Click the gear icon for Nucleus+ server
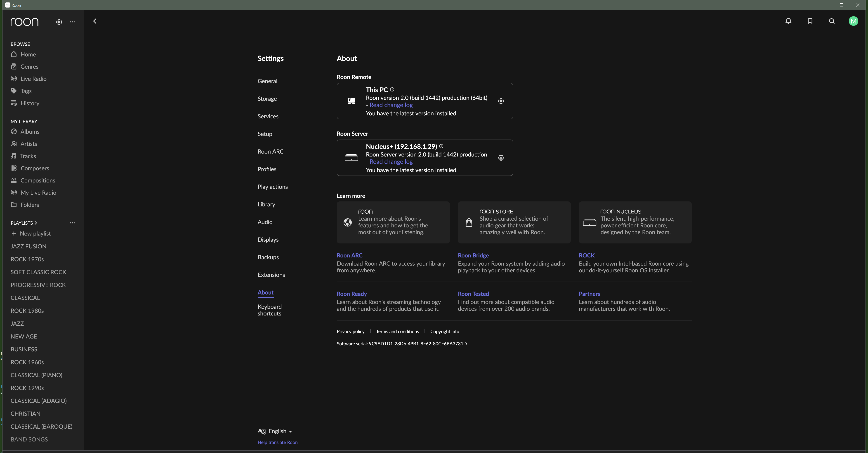This screenshot has width=868, height=453. click(x=501, y=157)
